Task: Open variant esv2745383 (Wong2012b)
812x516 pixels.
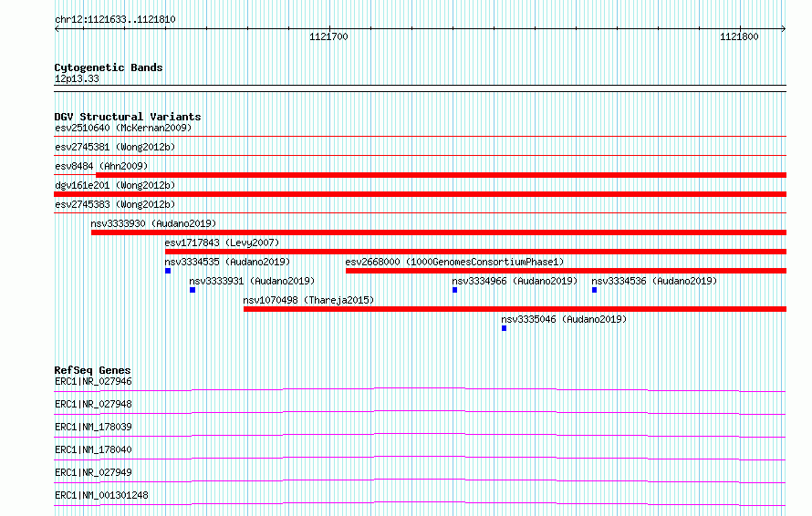Action: [115, 204]
